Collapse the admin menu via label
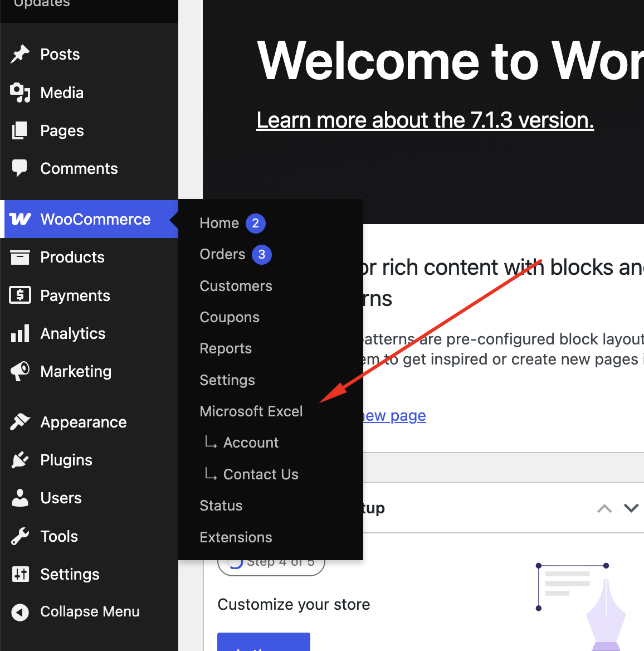644x651 pixels. pyautogui.click(x=90, y=611)
